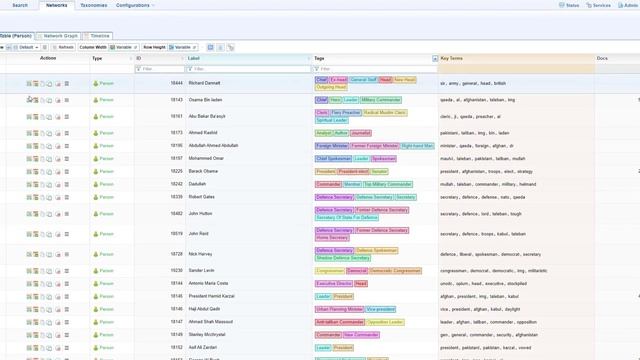Image resolution: width=640 pixels, height=360 pixels.
Task: Click green grid action icon in Richard Dannatt row
Action: click(x=29, y=84)
